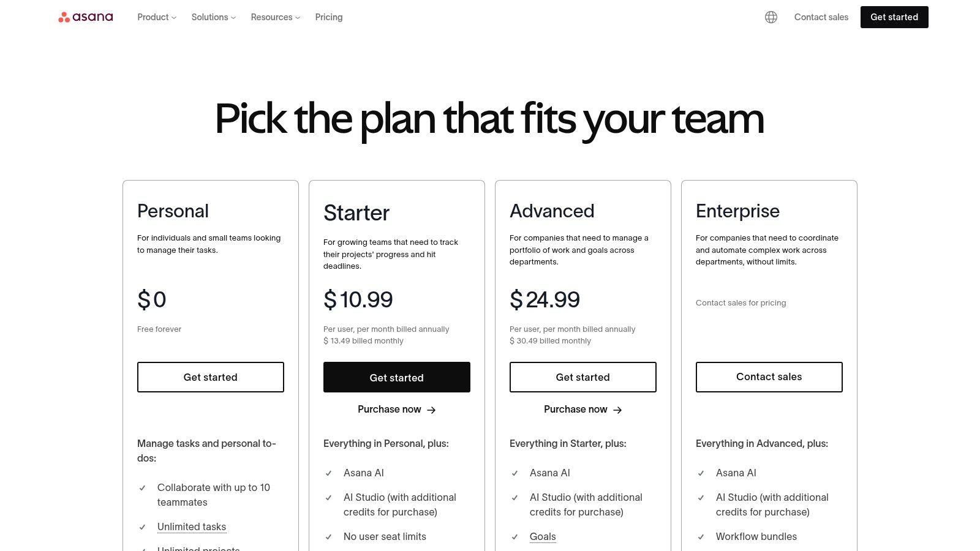Viewport: 980px width, 551px height.
Task: Click Get started on the Starter plan
Action: coord(396,377)
